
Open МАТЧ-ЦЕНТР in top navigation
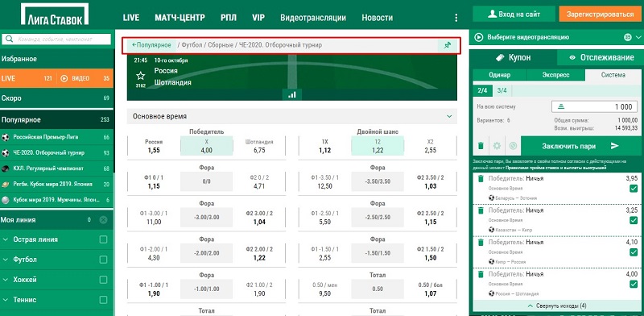(180, 18)
